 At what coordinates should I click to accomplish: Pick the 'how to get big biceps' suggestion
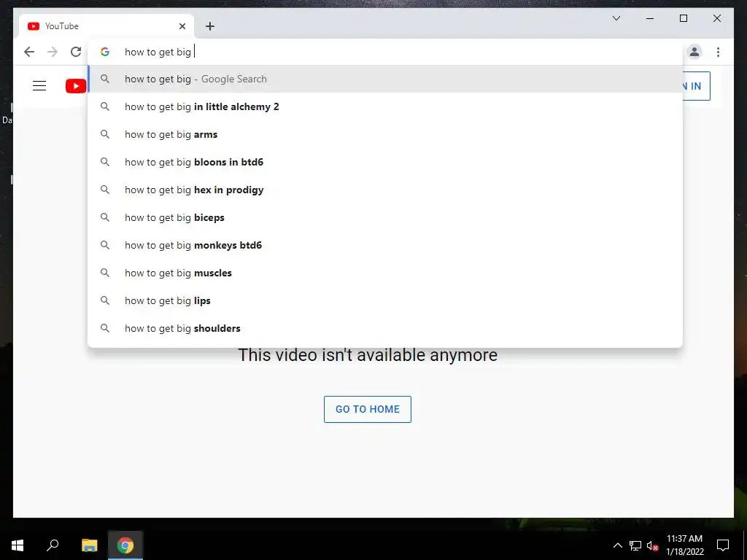tap(385, 217)
